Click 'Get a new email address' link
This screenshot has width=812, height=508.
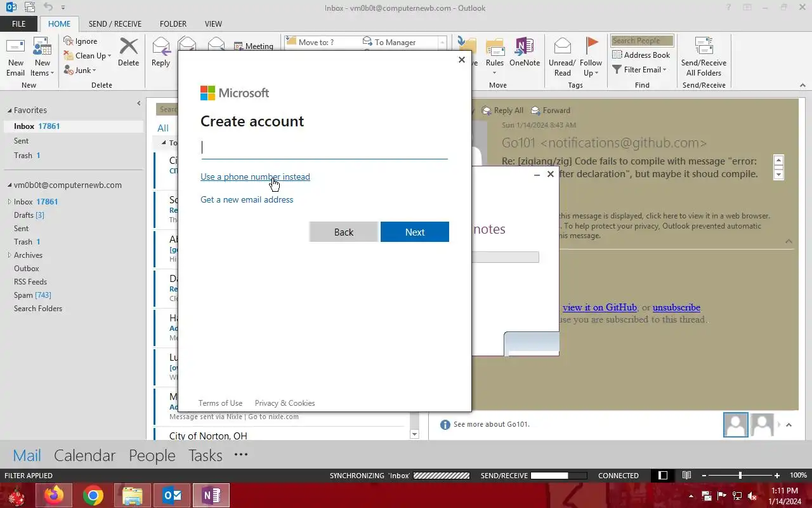(x=247, y=199)
